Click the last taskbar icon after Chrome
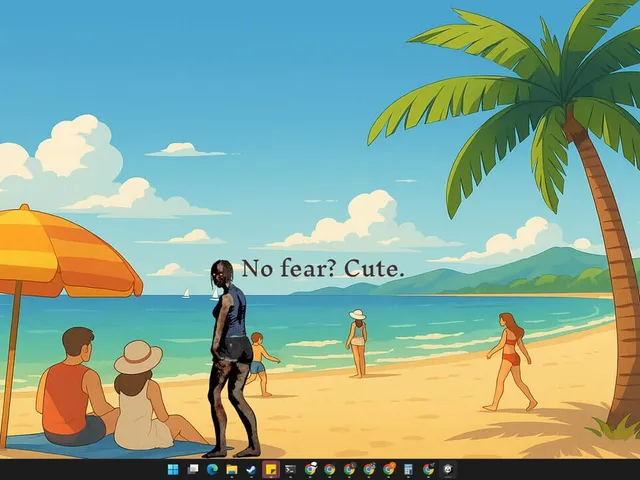This screenshot has height=480, width=640. pos(448,469)
